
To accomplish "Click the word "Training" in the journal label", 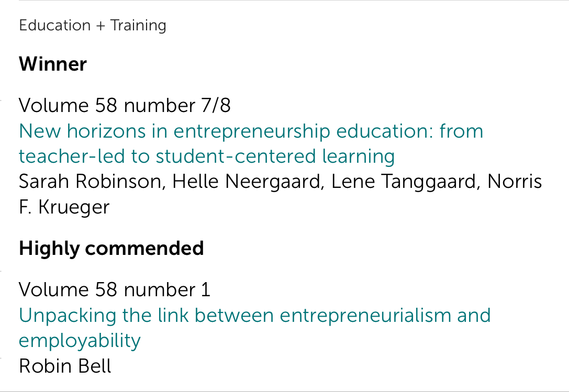I will pyautogui.click(x=138, y=25).
